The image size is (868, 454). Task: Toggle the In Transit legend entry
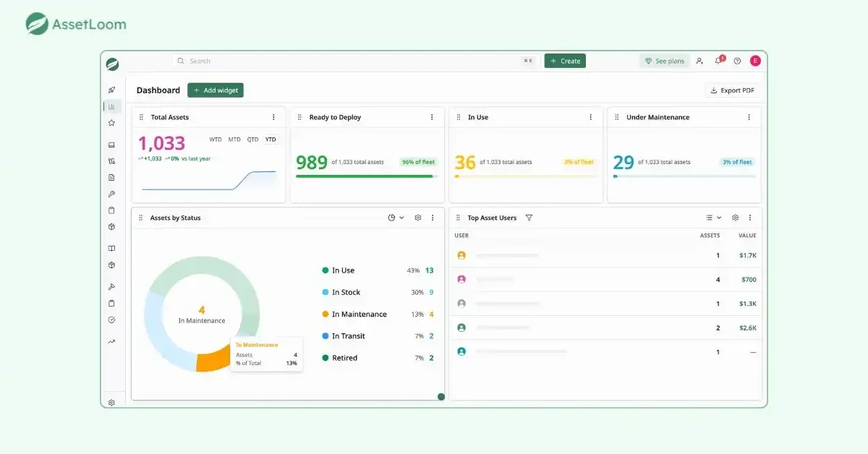click(x=378, y=335)
